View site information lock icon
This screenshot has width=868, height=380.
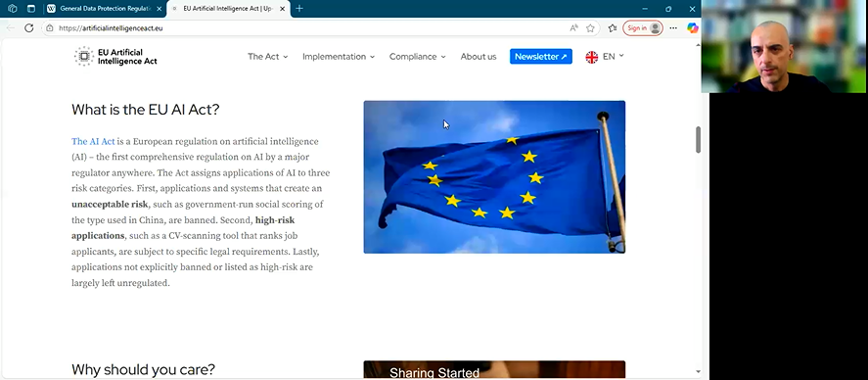pos(50,27)
